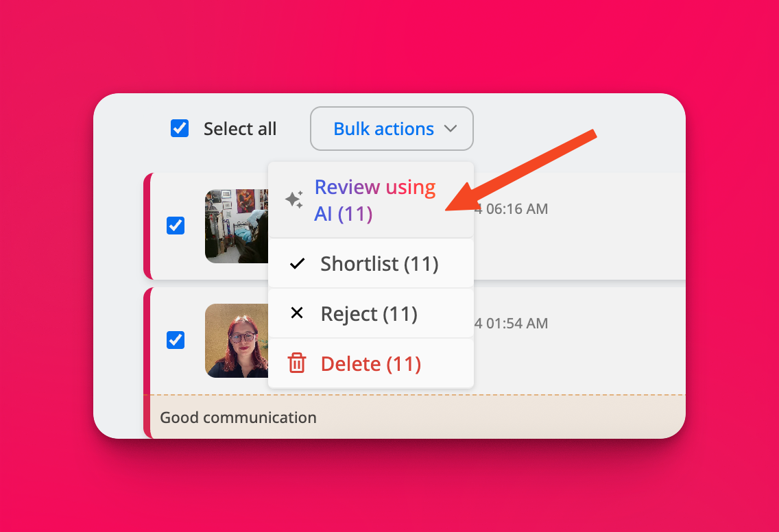Choose Review using AI (11)
Viewport: 779px width, 532px height.
[374, 200]
